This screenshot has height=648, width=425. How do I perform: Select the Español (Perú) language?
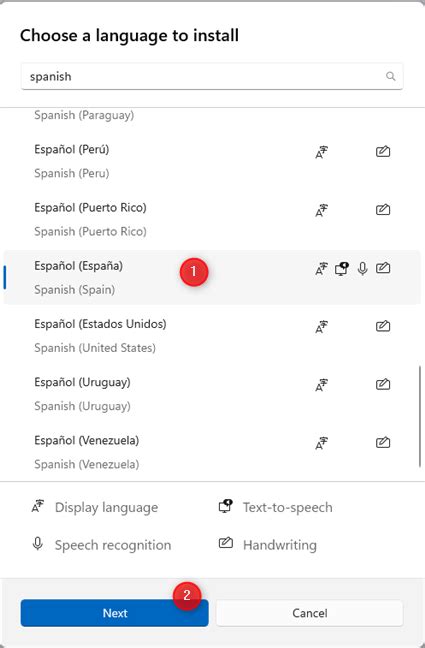[212, 161]
